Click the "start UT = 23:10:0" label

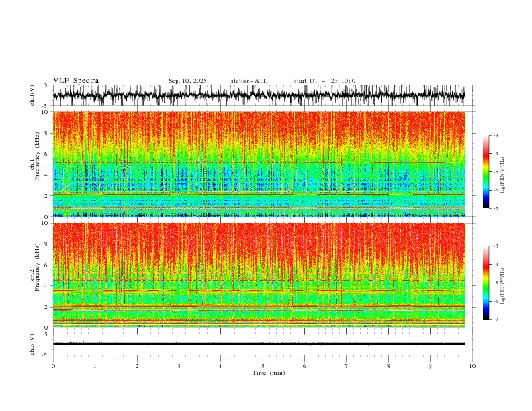point(324,81)
